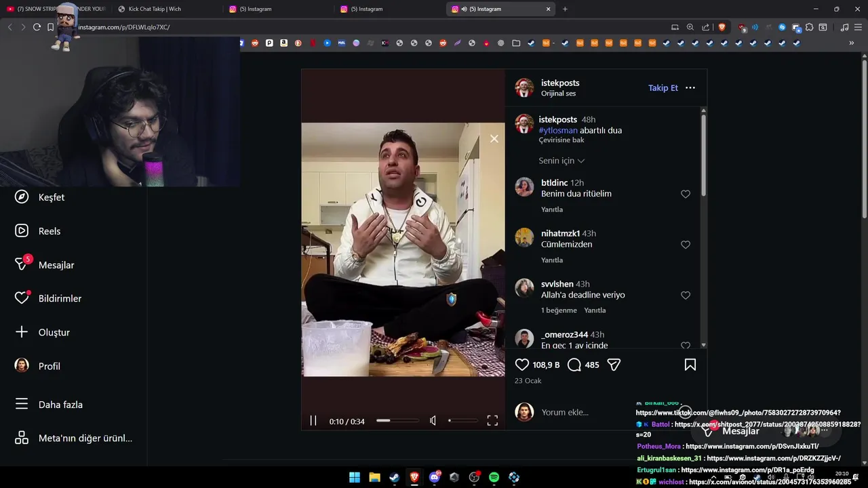Switch to the SNOW STRIPP YouTube tab
Image resolution: width=868 pixels, height=488 pixels.
coord(56,9)
